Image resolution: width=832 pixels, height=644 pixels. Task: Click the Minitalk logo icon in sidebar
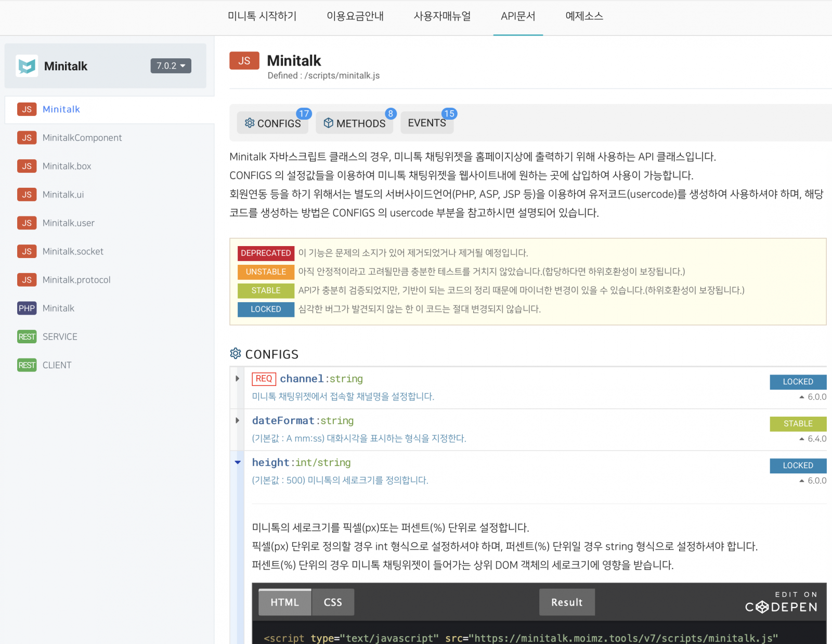point(27,66)
